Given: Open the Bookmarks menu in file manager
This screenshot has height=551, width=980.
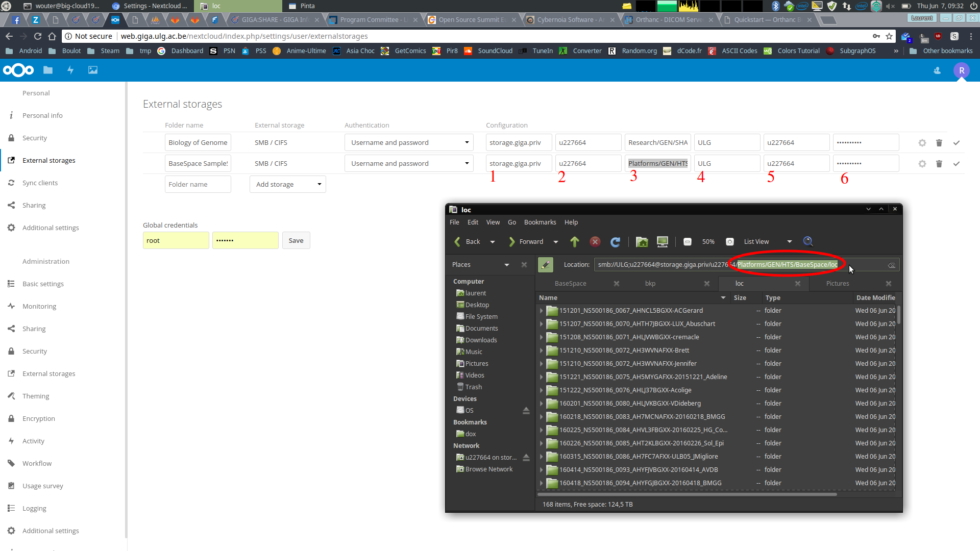Looking at the screenshot, I should [x=540, y=222].
